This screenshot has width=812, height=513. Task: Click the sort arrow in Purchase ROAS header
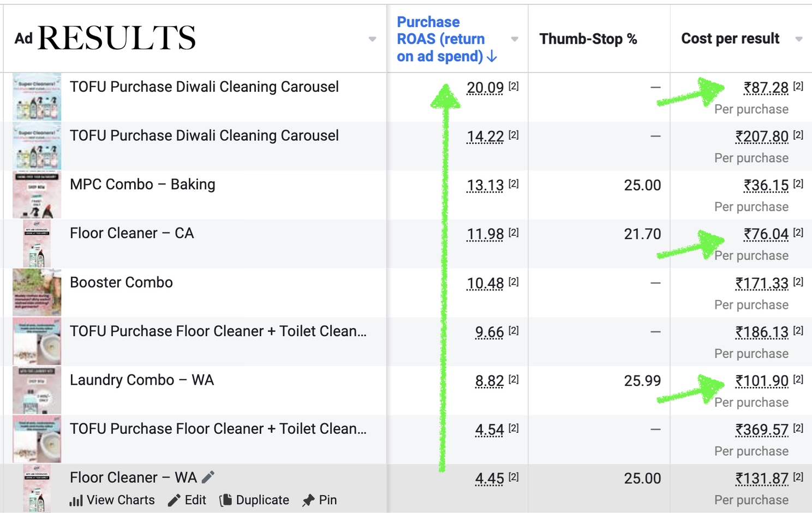492,56
